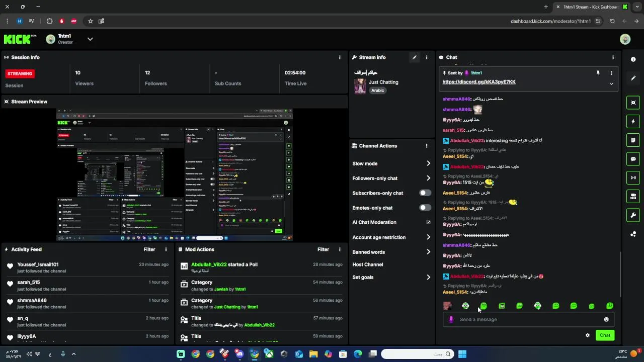Image resolution: width=644 pixels, height=362 pixels.
Task: Open Microsoft Edge from the taskbar
Action: coord(358,354)
